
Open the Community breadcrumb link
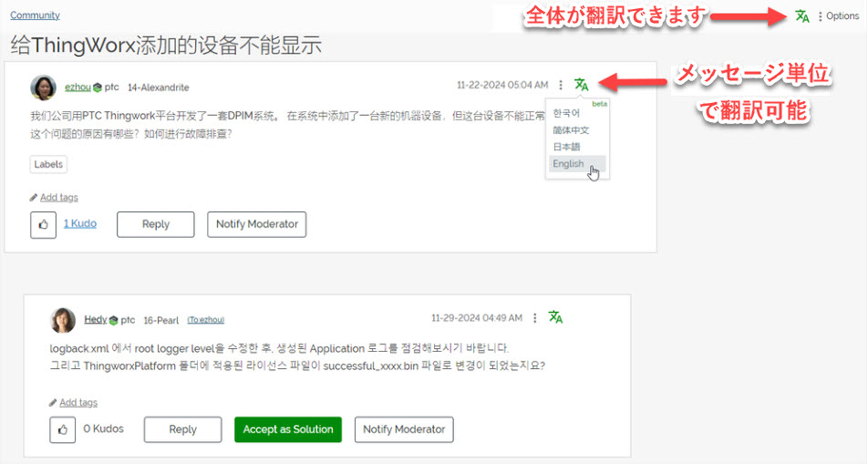(35, 15)
